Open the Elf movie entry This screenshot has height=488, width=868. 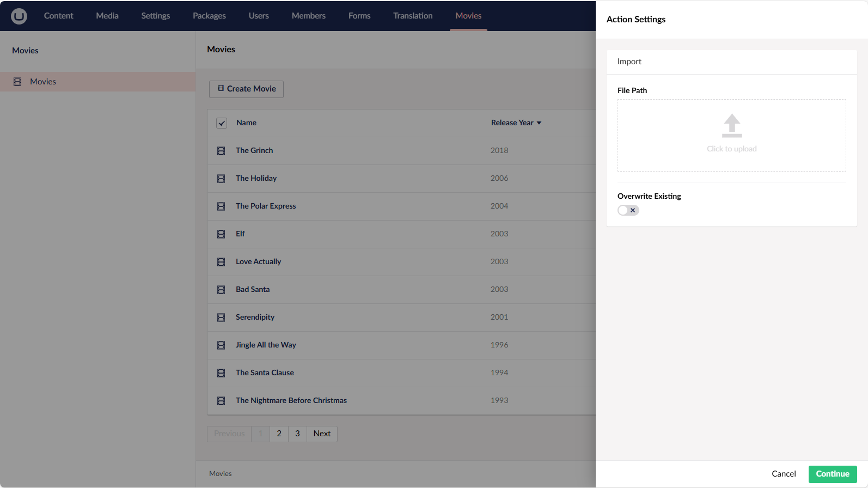[x=240, y=234]
